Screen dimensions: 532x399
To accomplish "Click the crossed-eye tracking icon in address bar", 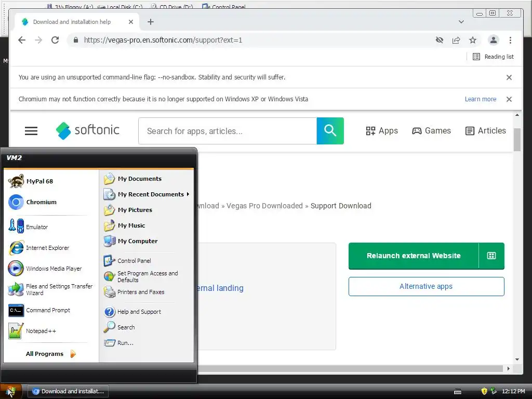I will [x=440, y=40].
